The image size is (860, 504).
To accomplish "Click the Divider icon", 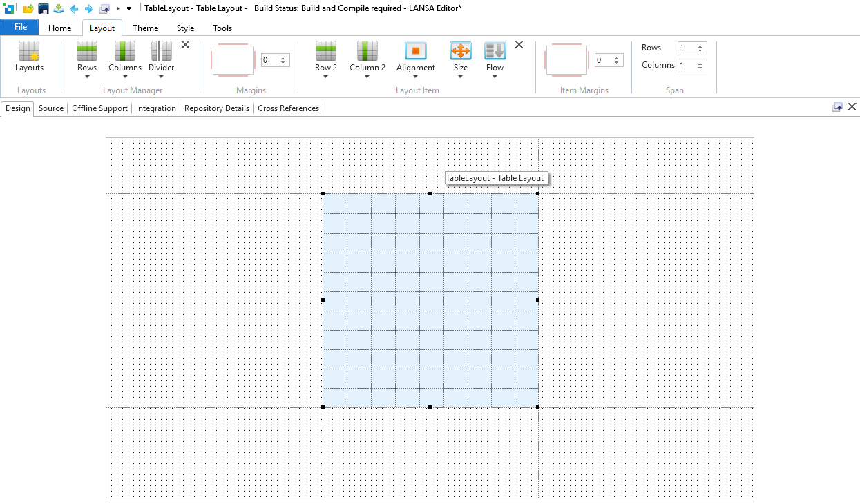I will pyautogui.click(x=162, y=51).
